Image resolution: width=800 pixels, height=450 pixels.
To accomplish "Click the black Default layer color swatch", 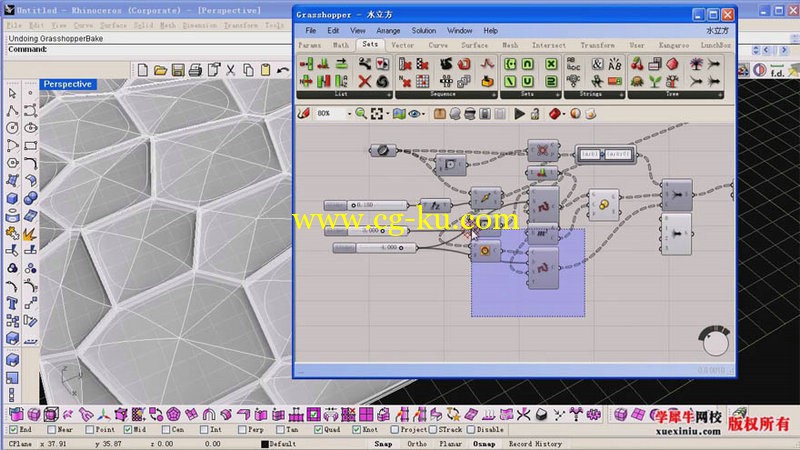I will point(265,444).
